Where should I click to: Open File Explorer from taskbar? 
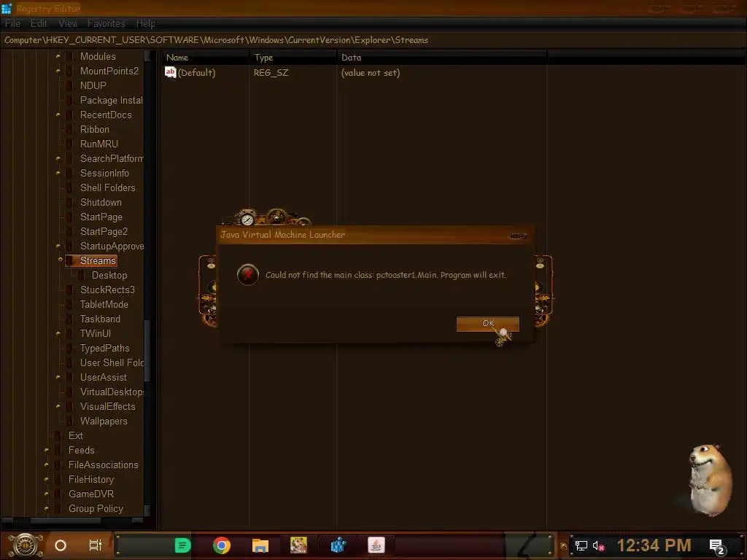(260, 545)
